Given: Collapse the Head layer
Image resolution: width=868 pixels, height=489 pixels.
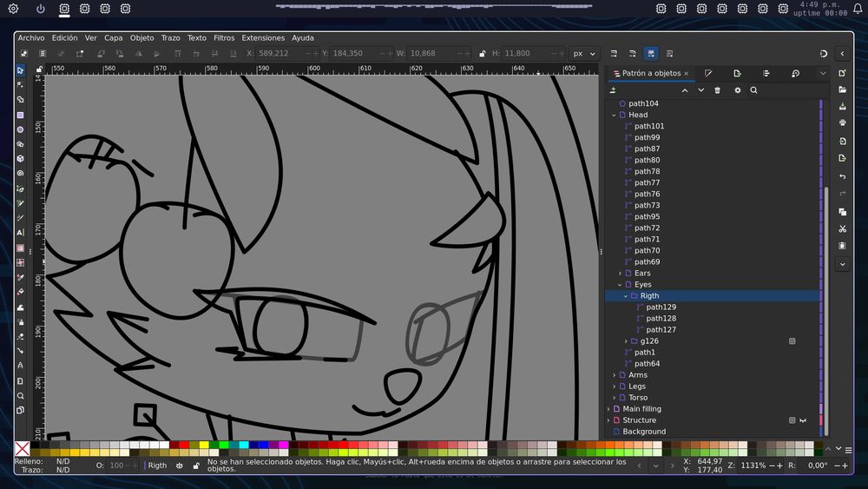Looking at the screenshot, I should tap(614, 116).
